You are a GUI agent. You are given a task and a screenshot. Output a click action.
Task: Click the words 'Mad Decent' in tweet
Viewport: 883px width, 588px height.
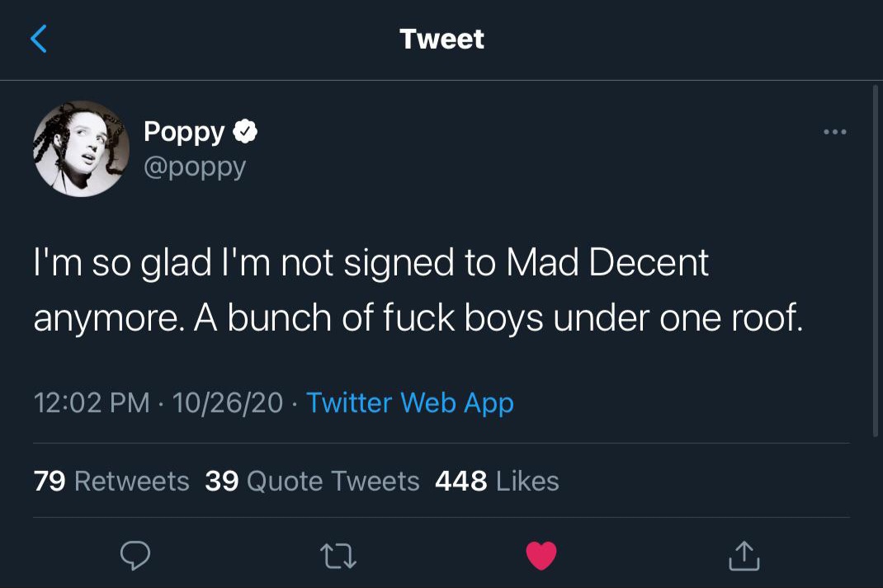(x=607, y=263)
